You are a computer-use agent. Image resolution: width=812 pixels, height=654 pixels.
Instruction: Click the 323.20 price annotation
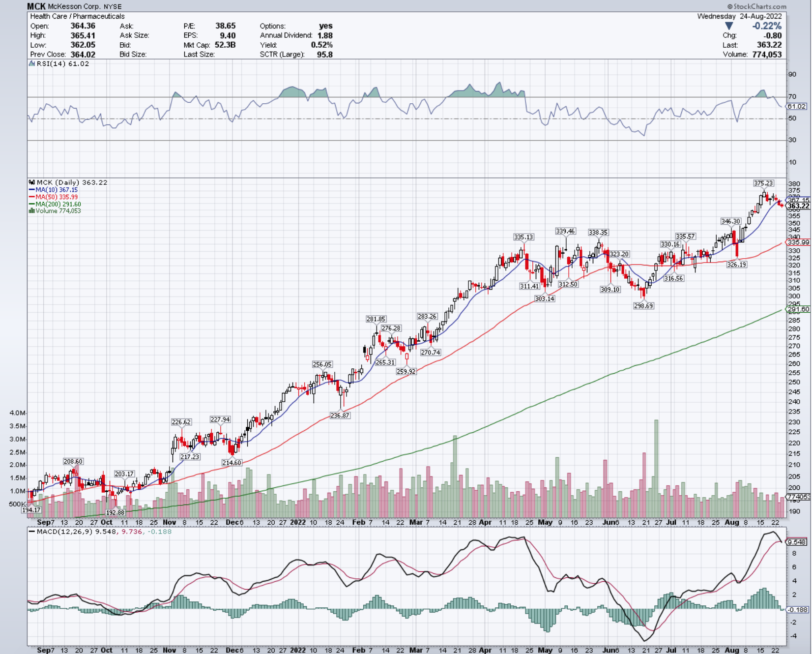click(x=619, y=254)
